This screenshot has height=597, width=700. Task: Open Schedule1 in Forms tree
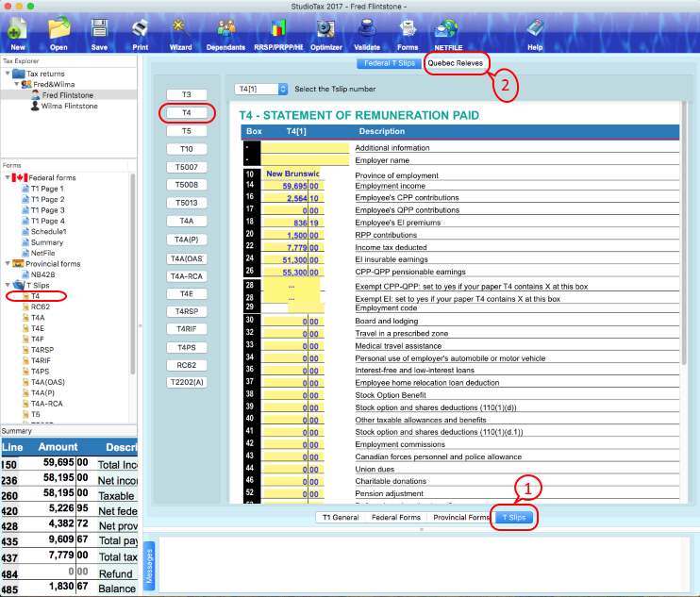48,232
